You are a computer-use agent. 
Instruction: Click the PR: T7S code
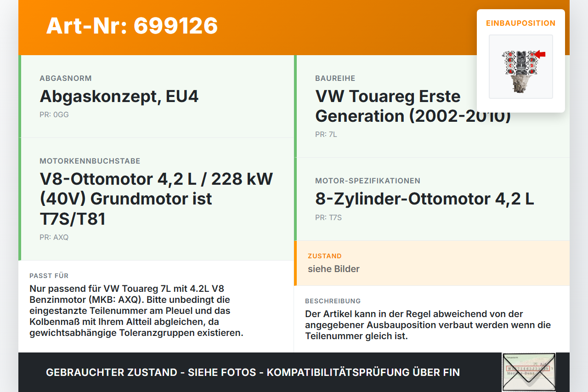pyautogui.click(x=328, y=218)
